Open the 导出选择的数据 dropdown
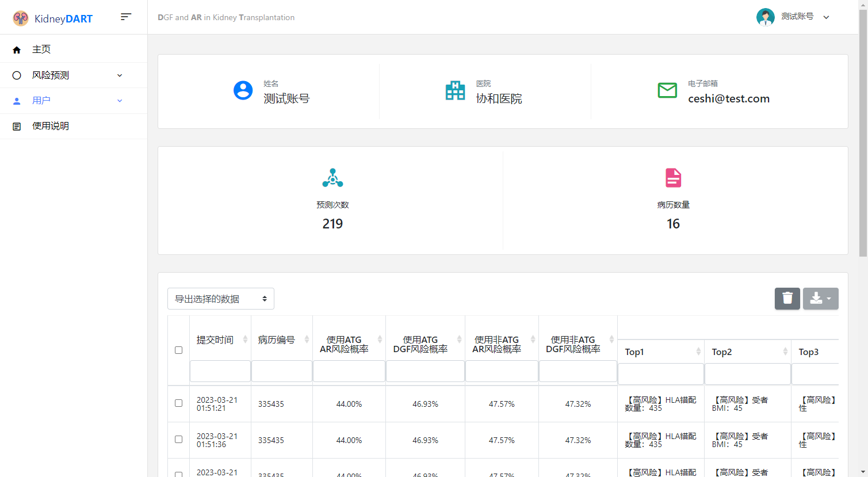The image size is (868, 477). 220,299
